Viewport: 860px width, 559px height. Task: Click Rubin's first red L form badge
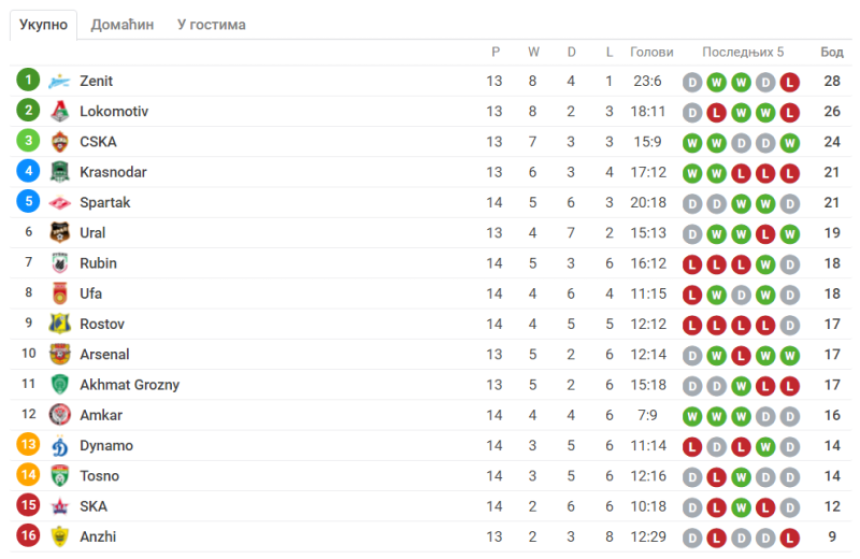pyautogui.click(x=692, y=265)
